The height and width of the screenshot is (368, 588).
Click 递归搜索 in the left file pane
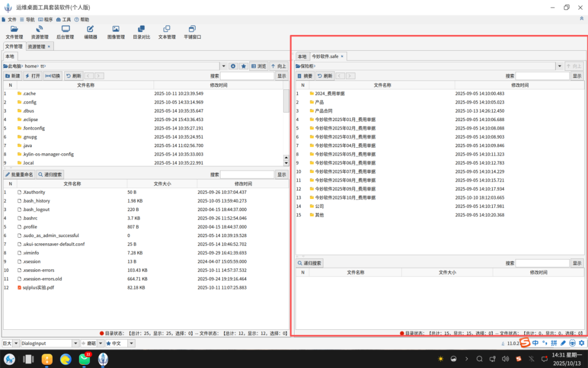tap(50, 174)
